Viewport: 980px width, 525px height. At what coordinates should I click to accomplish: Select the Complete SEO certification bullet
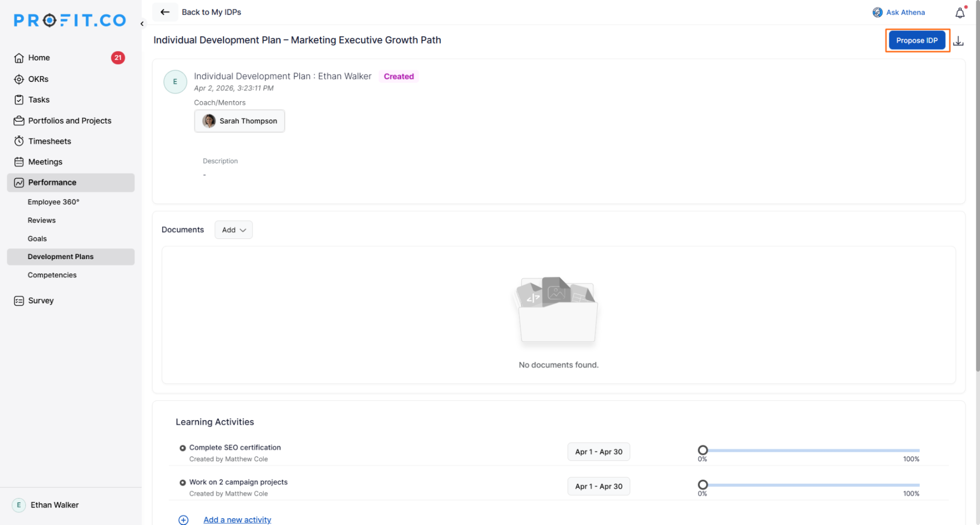pos(182,448)
